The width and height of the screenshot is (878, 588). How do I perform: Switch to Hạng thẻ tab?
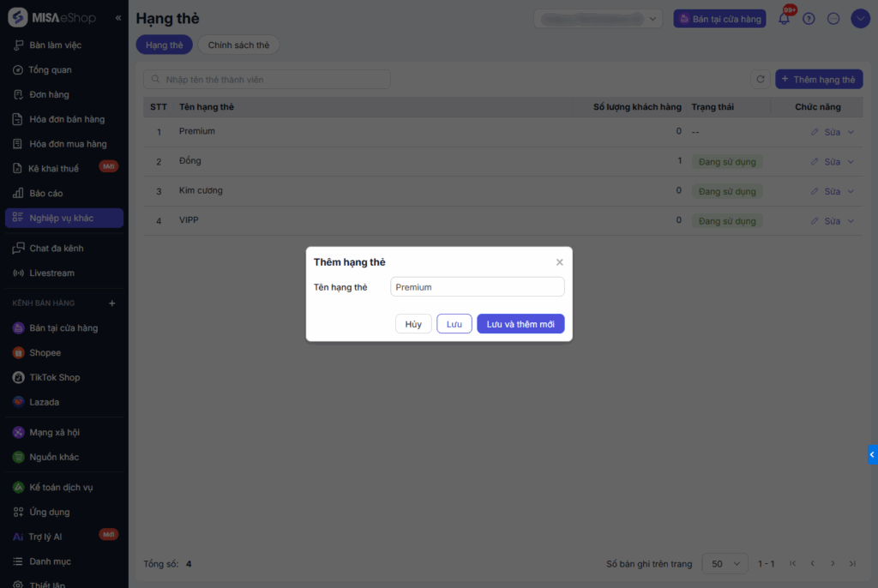click(164, 45)
